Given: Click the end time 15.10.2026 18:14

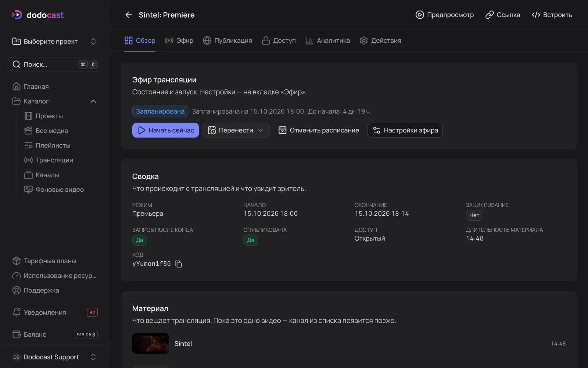Looking at the screenshot, I should point(381,213).
